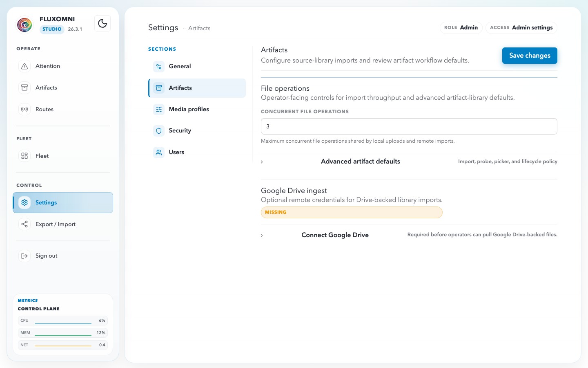Switch to the Users settings section
This screenshot has width=588, height=368.
(197, 153)
